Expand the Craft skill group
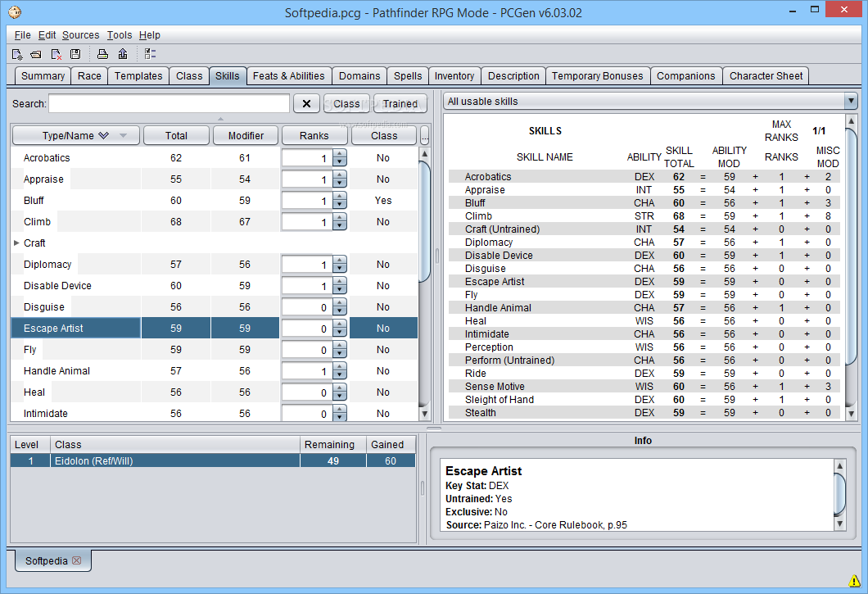 point(16,243)
